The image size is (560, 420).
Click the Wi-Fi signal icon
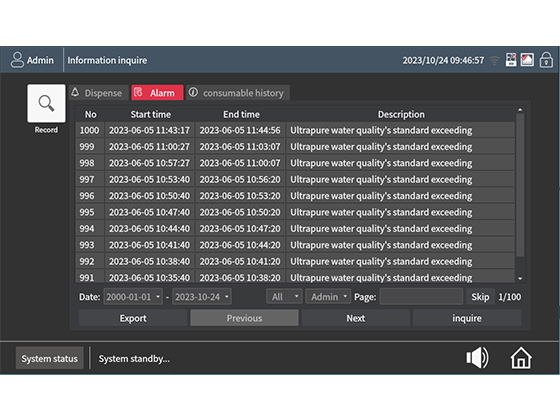point(494,61)
